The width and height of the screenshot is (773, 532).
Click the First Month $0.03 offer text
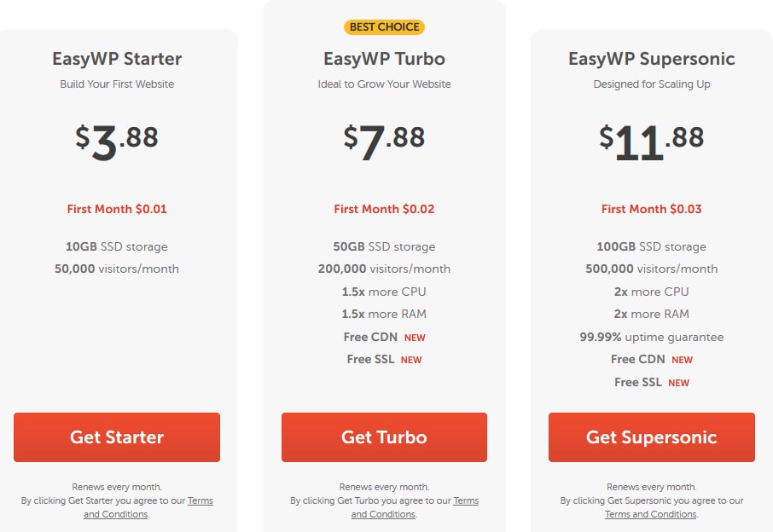[651, 209]
